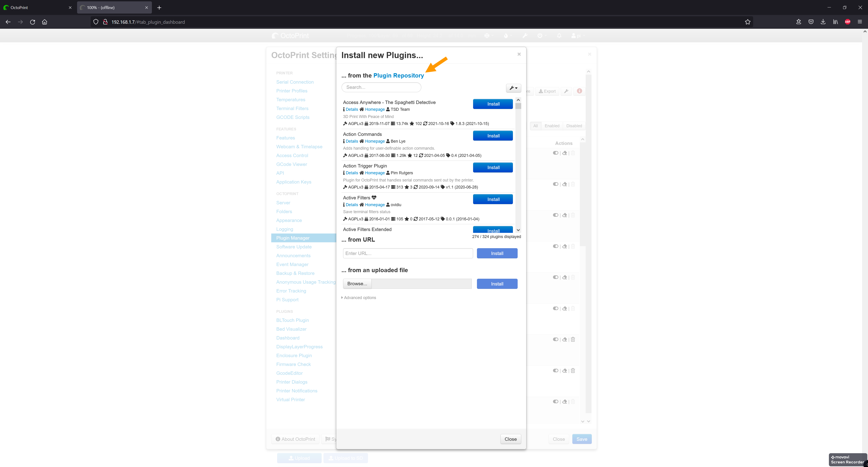Browse for a plugin file to upload
The width and height of the screenshot is (868, 467).
click(357, 284)
